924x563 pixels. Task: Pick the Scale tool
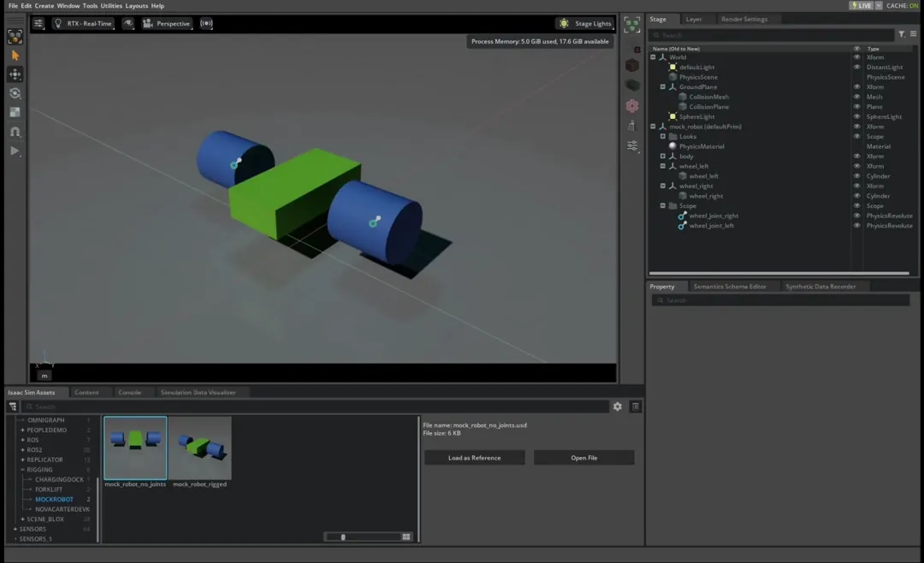click(15, 112)
